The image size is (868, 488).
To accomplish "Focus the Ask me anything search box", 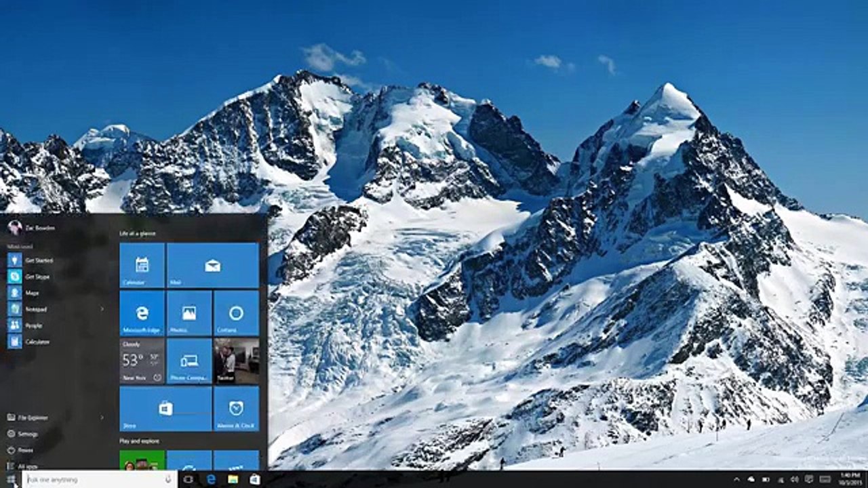I will (x=100, y=479).
